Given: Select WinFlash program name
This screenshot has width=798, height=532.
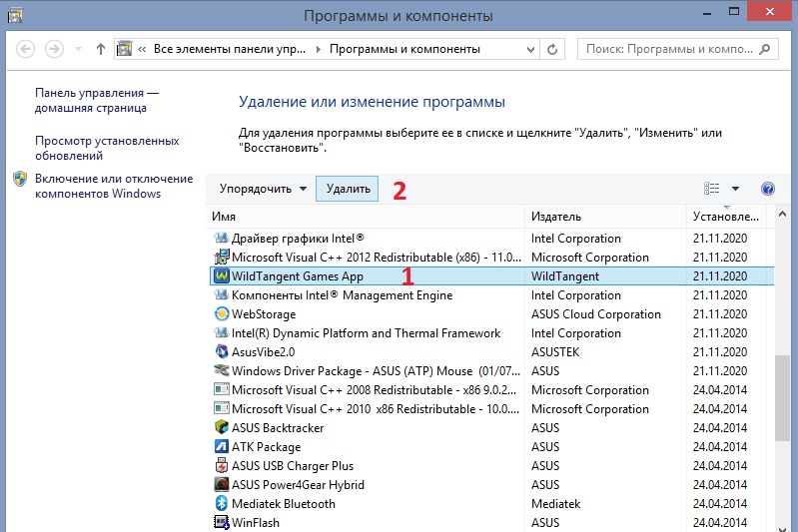Looking at the screenshot, I should (x=256, y=523).
